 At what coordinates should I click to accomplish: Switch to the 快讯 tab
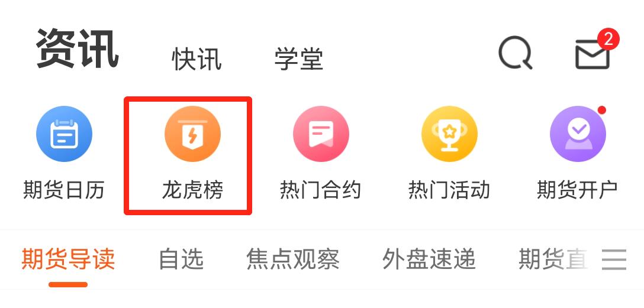tap(197, 59)
